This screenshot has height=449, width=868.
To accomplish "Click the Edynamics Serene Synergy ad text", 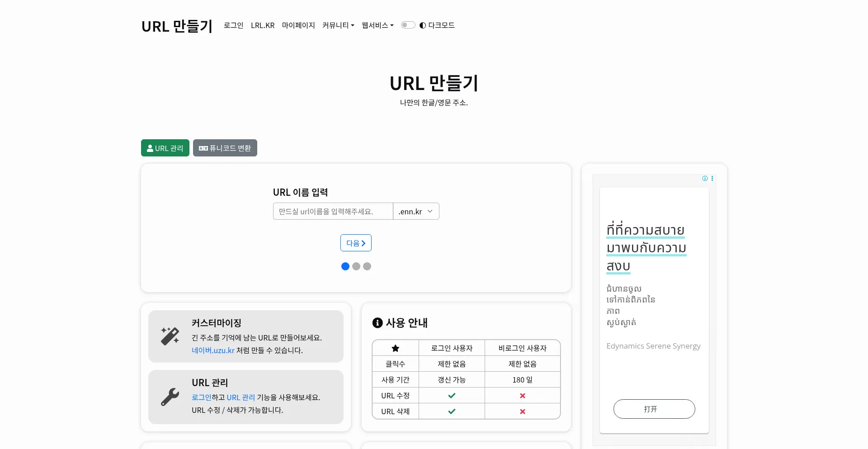I will pos(653,346).
